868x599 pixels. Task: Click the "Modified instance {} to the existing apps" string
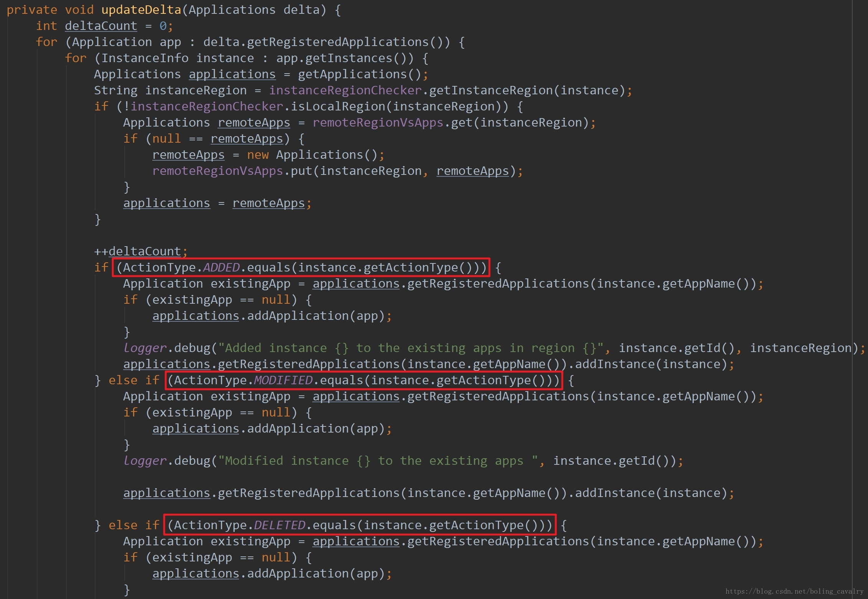tap(378, 461)
